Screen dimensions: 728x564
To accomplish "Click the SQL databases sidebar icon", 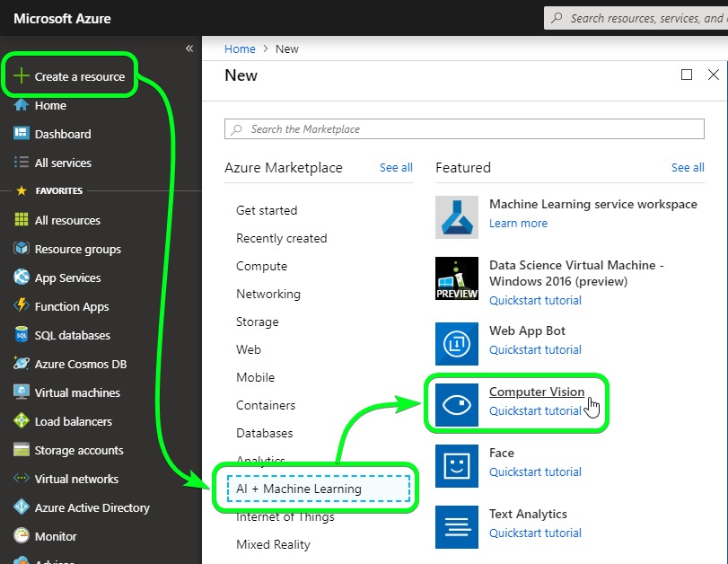I will (x=22, y=335).
